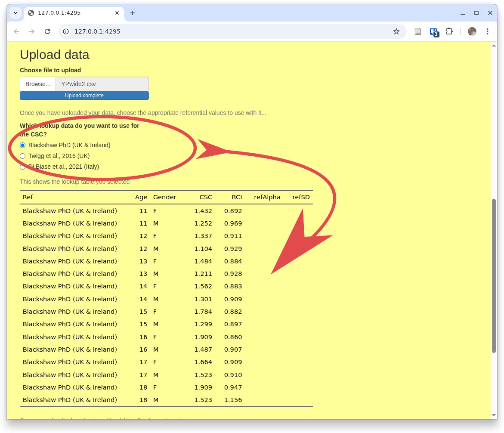
Task: Select Blackshaw PhD (UK & Ireland) radio
Action: coord(23,145)
